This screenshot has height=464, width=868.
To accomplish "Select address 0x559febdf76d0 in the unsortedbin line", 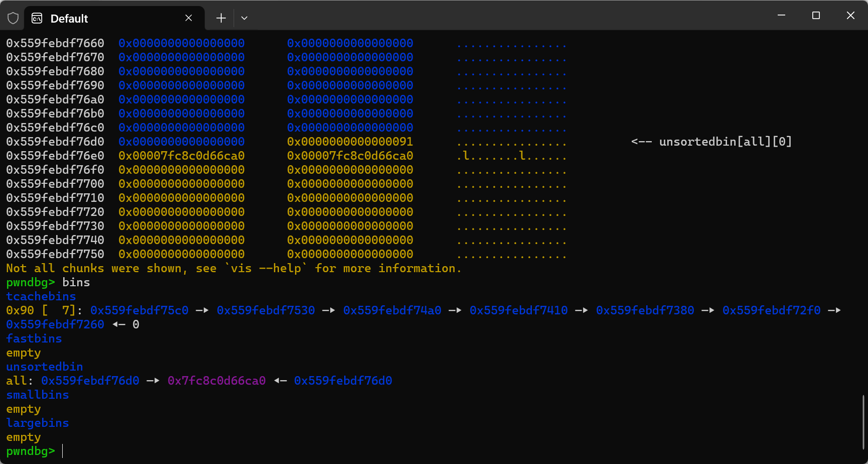I will pyautogui.click(x=90, y=381).
